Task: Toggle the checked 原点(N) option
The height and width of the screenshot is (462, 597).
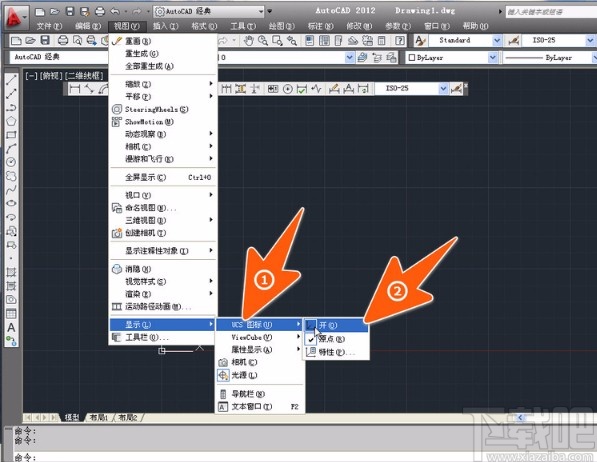Action: coord(336,339)
